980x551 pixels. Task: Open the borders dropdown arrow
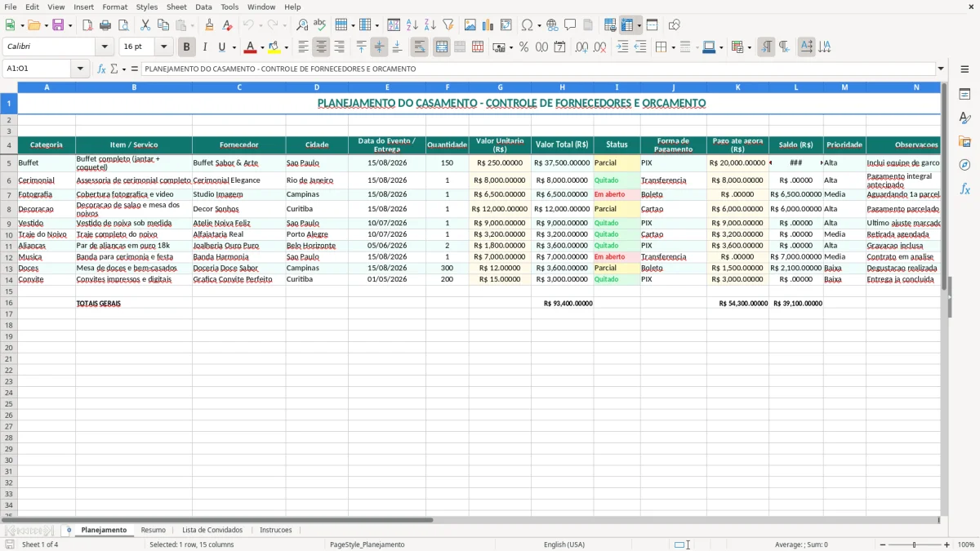(673, 47)
